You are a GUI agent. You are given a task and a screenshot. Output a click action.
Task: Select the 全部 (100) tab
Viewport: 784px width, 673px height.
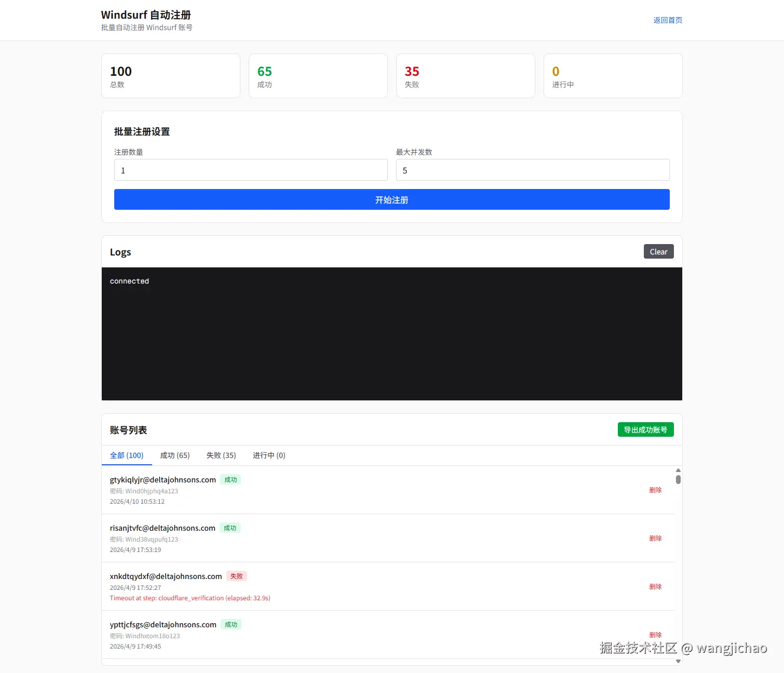127,455
